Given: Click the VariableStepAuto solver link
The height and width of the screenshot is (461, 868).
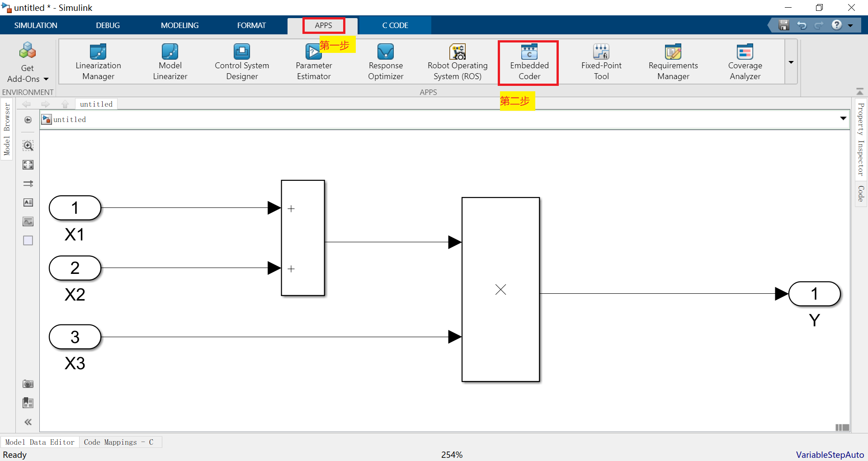Looking at the screenshot, I should coord(830,455).
